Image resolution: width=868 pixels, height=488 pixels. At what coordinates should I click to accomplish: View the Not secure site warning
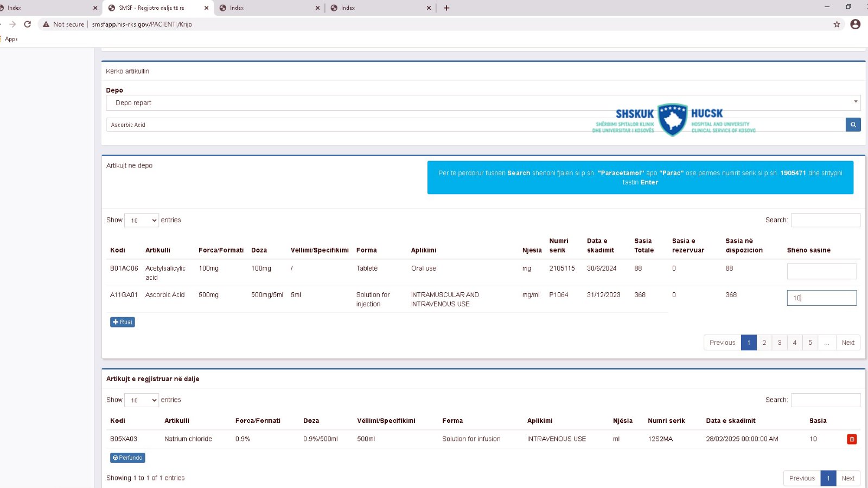click(64, 24)
